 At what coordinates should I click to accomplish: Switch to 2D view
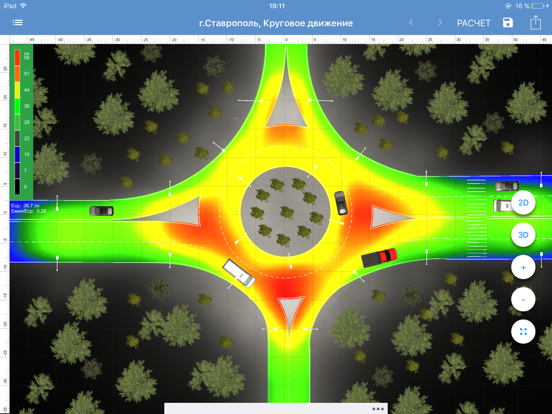523,202
